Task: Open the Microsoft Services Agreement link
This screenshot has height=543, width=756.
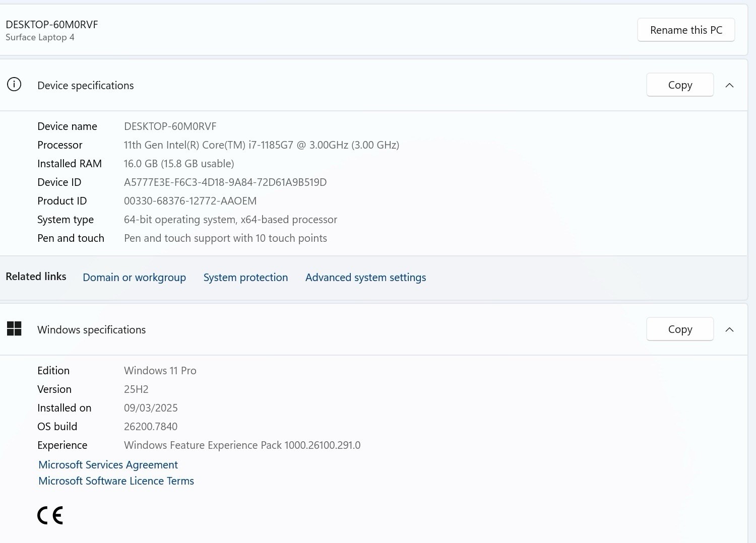Action: 108,465
